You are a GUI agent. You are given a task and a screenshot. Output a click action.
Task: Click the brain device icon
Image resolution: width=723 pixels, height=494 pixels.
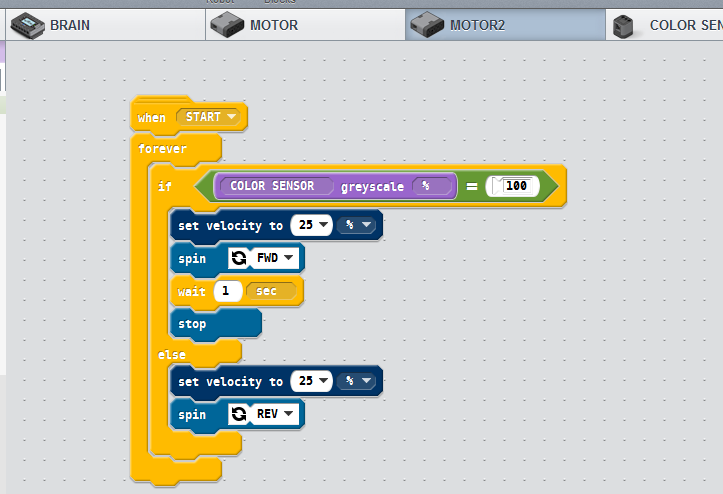point(28,25)
